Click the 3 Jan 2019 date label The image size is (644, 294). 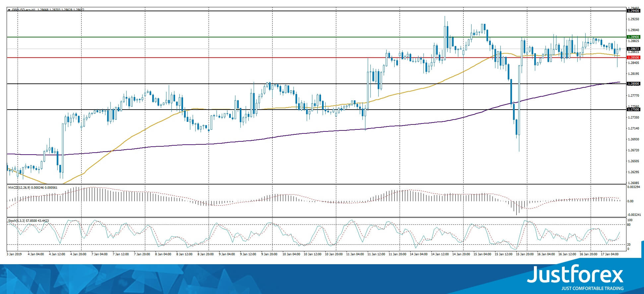click(14, 254)
